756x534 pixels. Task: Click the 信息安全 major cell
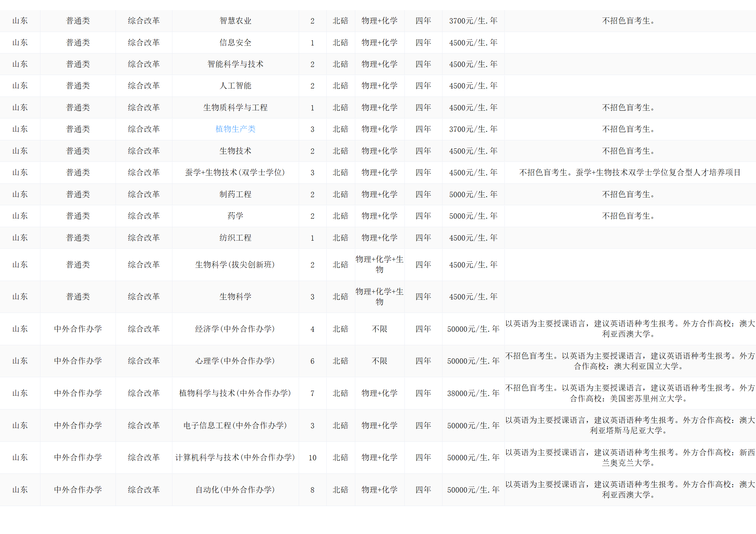coord(235,42)
